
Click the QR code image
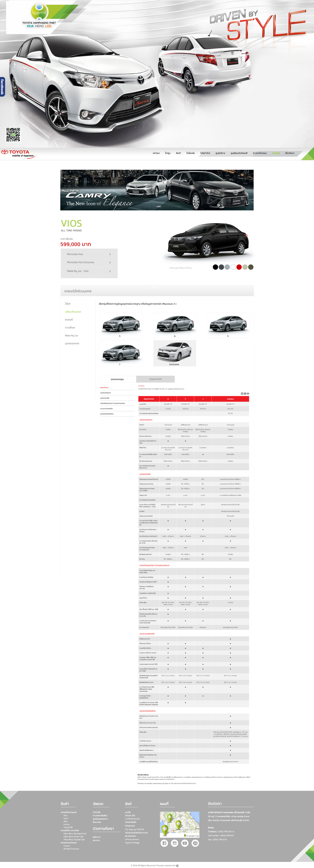click(13, 134)
